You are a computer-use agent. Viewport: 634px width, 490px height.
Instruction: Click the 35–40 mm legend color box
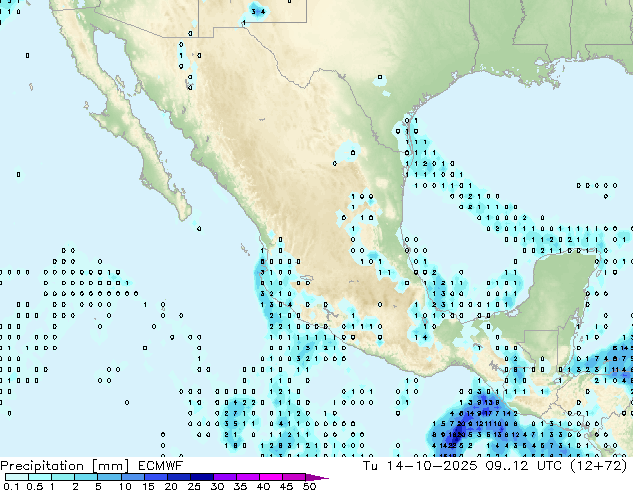coord(248,477)
